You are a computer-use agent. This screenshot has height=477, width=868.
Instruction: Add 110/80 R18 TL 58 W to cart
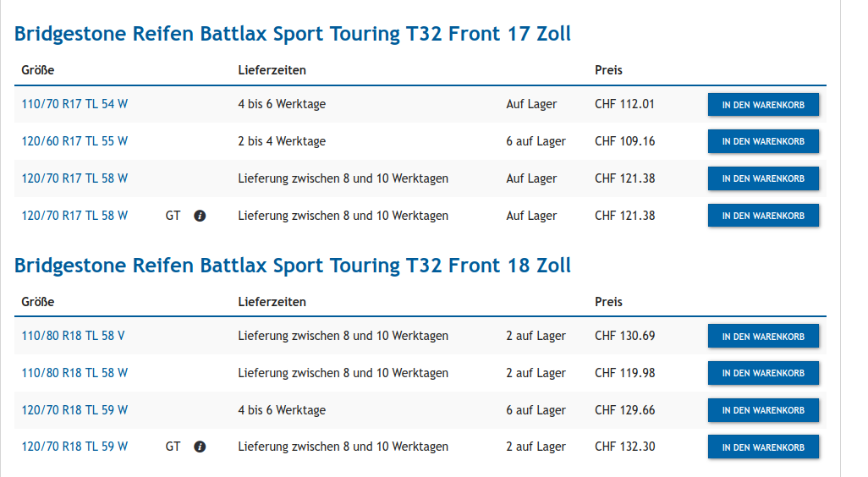tap(763, 374)
